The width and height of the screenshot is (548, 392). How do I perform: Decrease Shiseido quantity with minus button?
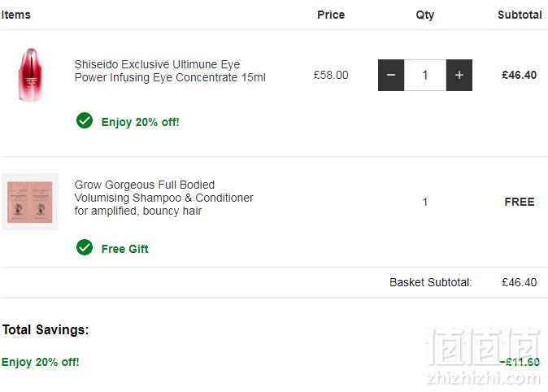click(x=391, y=75)
